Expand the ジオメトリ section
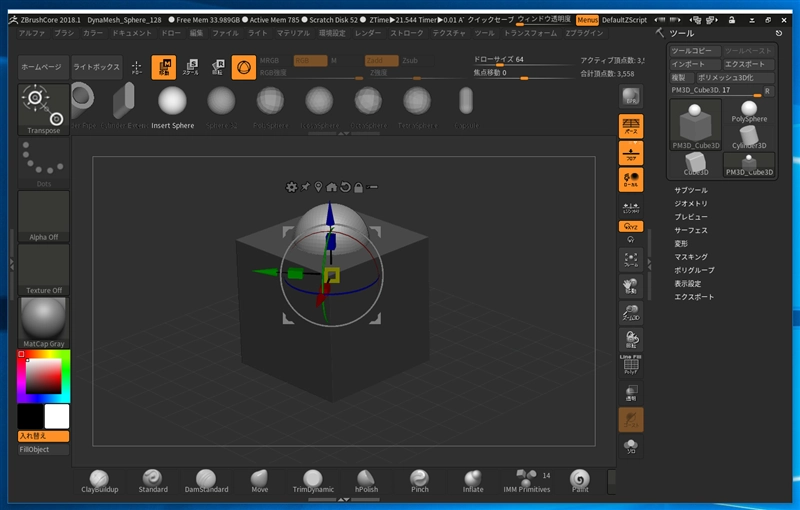 pos(691,203)
